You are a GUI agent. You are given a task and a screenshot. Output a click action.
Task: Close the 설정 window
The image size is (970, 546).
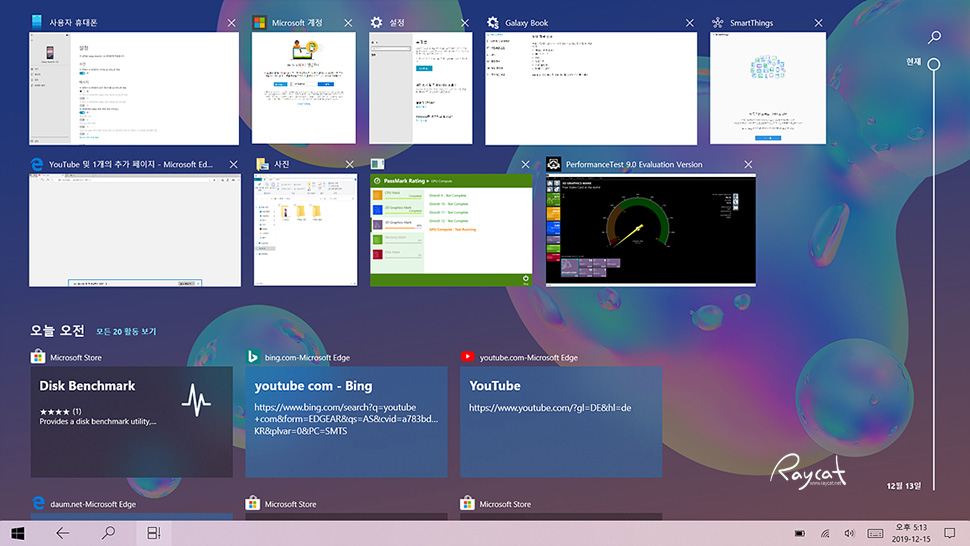click(465, 23)
